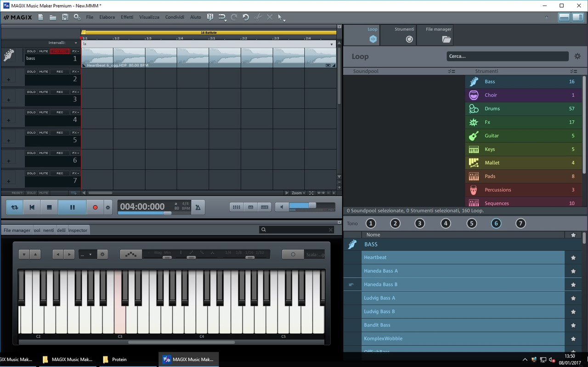Create a new project with the blank page icon
The image size is (588, 367).
click(41, 17)
